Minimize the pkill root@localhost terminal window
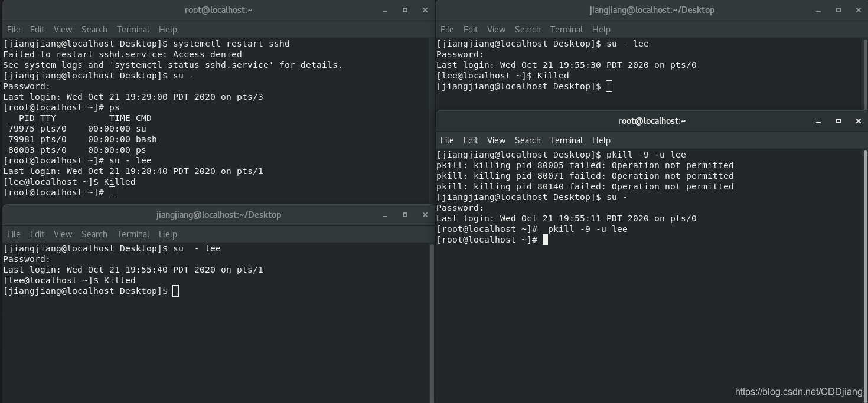 [x=818, y=121]
